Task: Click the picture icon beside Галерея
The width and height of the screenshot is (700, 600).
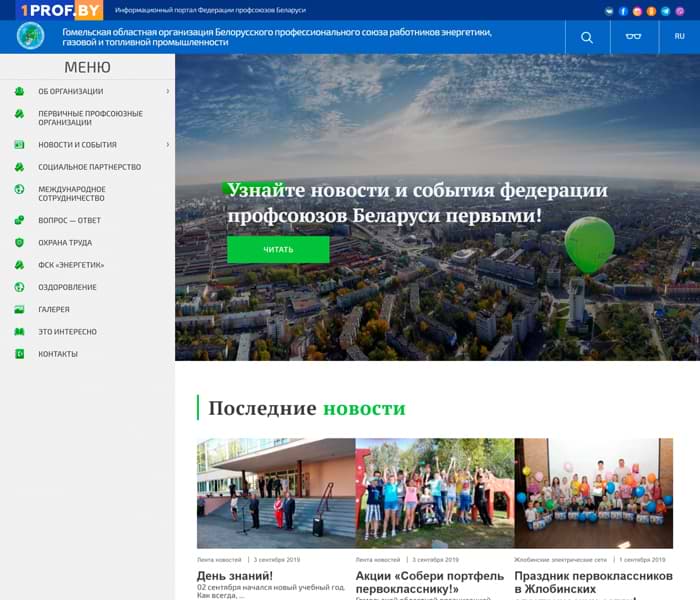Action: pos(19,309)
